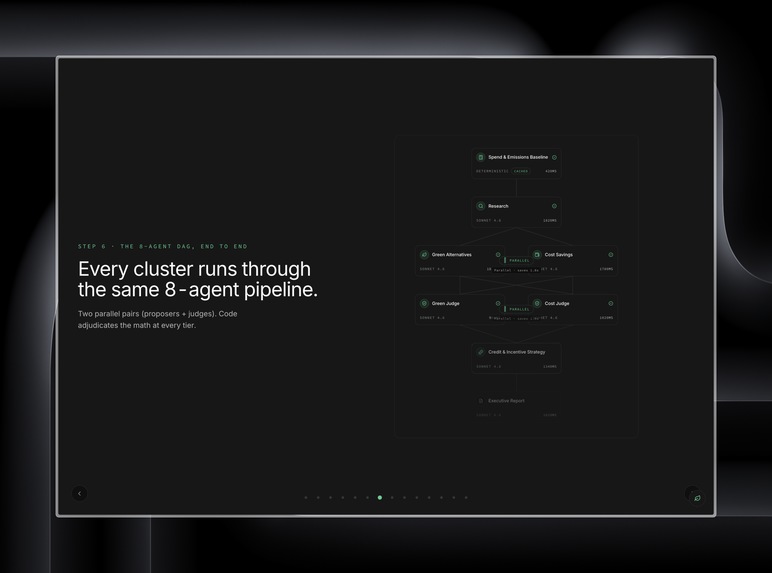Jump to the last pagination dot
This screenshot has width=772, height=573.
coord(466,498)
